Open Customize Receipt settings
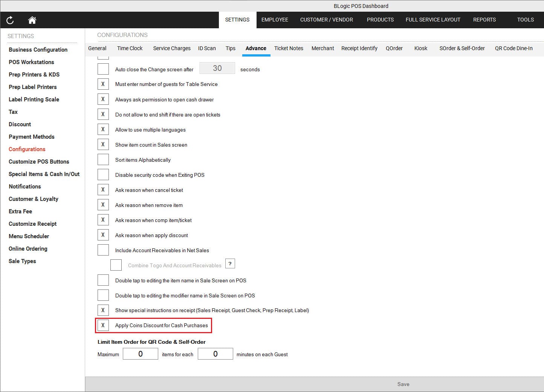 tap(33, 224)
